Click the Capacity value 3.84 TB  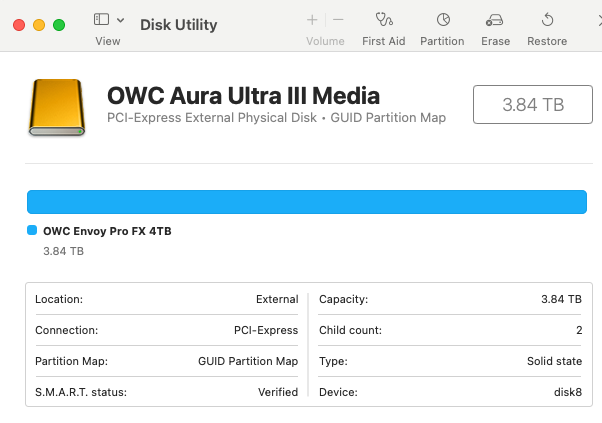point(561,299)
